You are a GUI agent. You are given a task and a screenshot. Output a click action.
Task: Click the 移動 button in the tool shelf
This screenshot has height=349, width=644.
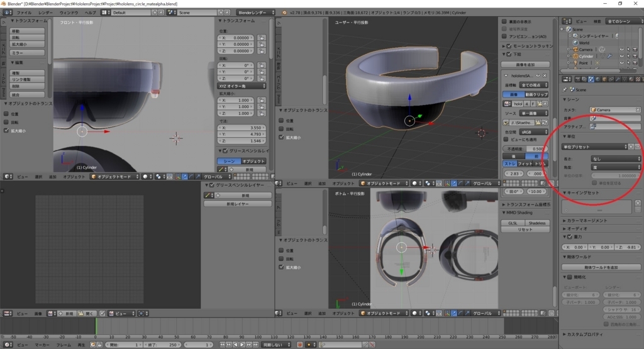pos(27,31)
